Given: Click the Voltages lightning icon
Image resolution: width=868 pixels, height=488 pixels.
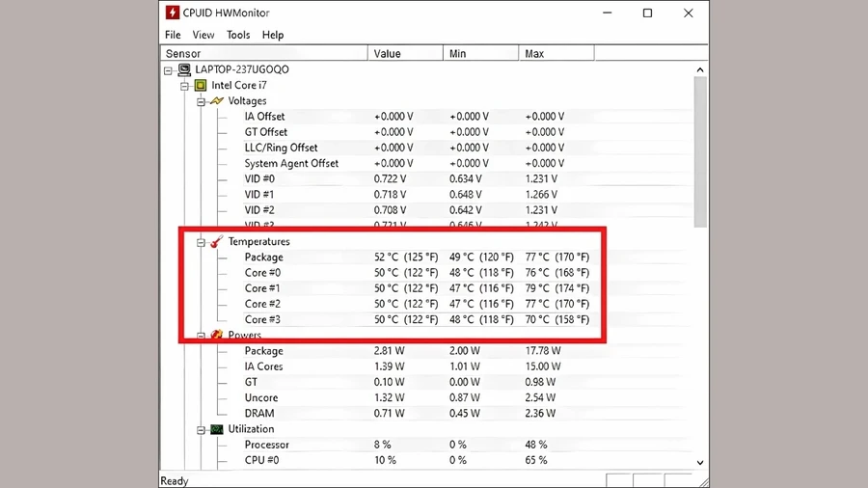Looking at the screenshot, I should coord(216,100).
